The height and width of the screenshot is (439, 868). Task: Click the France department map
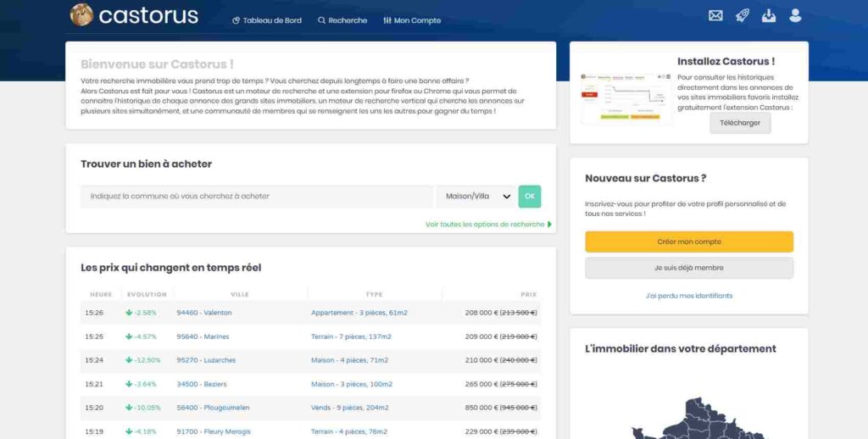tap(698, 418)
